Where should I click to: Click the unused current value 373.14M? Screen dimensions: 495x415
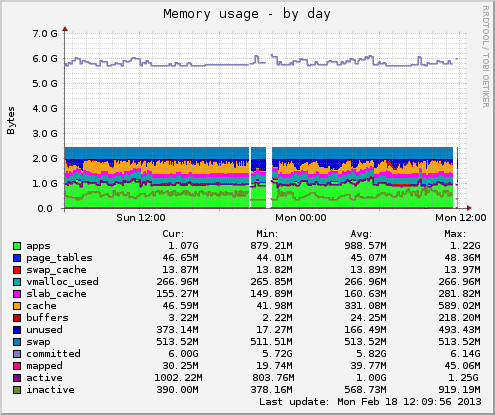177,330
